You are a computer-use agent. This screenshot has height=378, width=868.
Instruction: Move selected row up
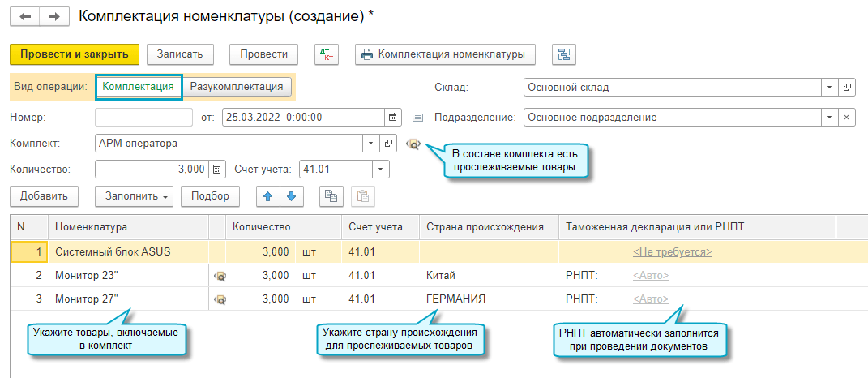point(268,195)
